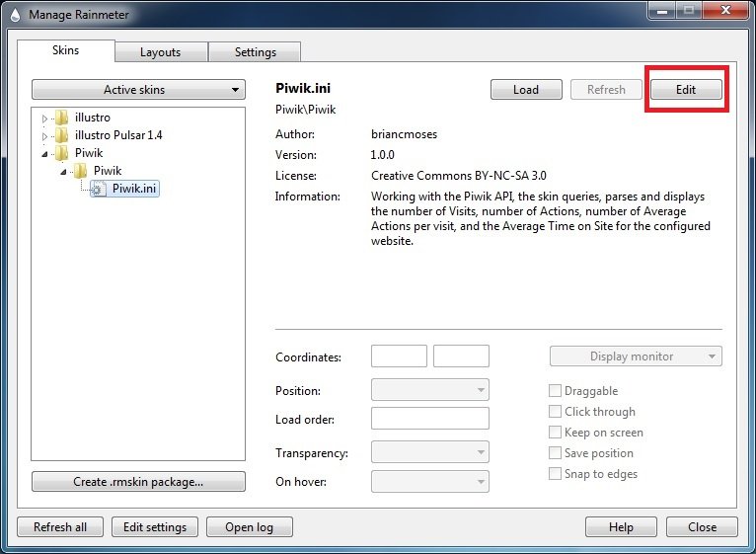Toggle the Snap to edges checkbox

(555, 473)
